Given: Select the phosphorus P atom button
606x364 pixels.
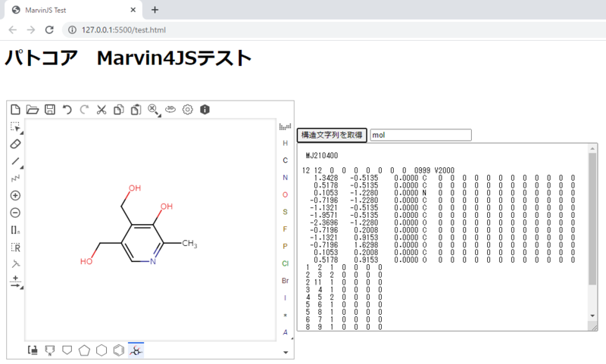Looking at the screenshot, I should click(286, 246).
